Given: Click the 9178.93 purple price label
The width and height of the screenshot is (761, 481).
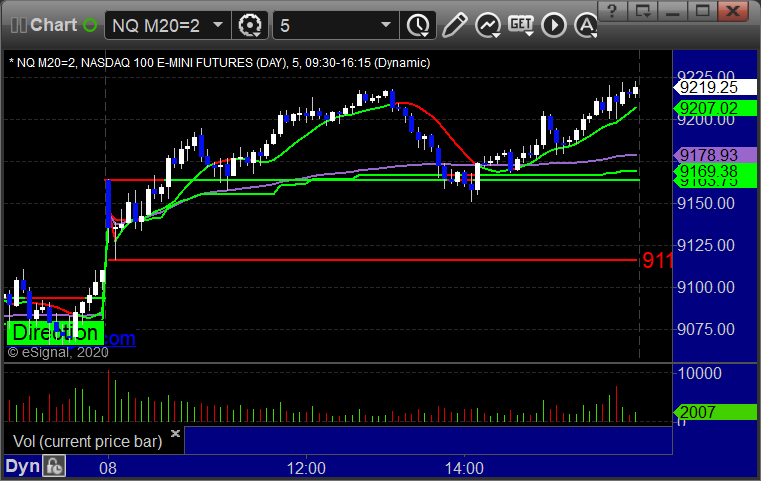Looking at the screenshot, I should pyautogui.click(x=714, y=155).
